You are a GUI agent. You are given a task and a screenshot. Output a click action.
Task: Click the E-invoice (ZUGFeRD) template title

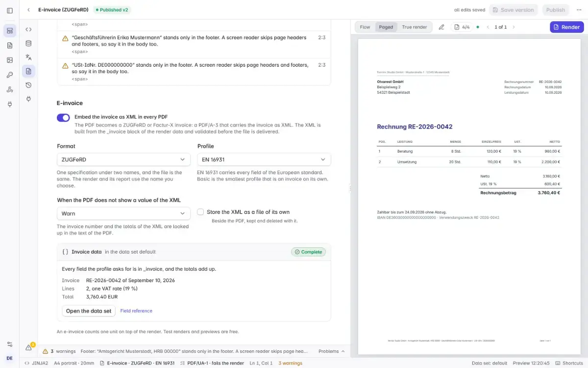pyautogui.click(x=63, y=10)
